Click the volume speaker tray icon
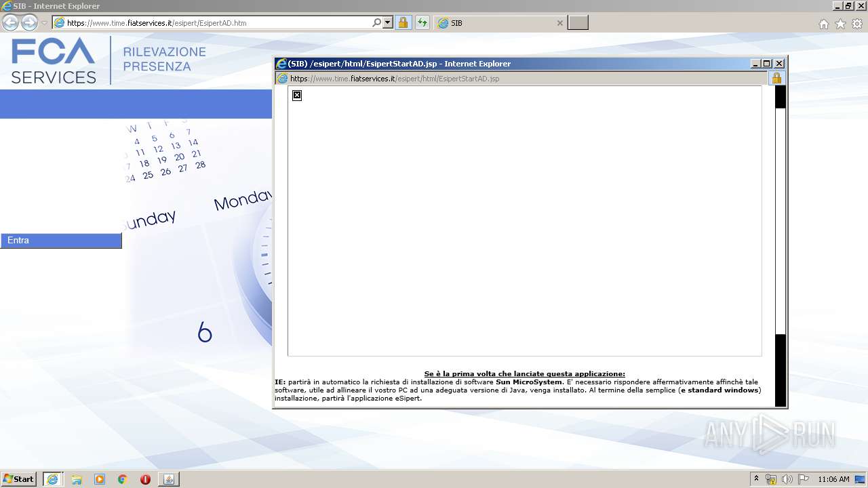 [x=787, y=479]
